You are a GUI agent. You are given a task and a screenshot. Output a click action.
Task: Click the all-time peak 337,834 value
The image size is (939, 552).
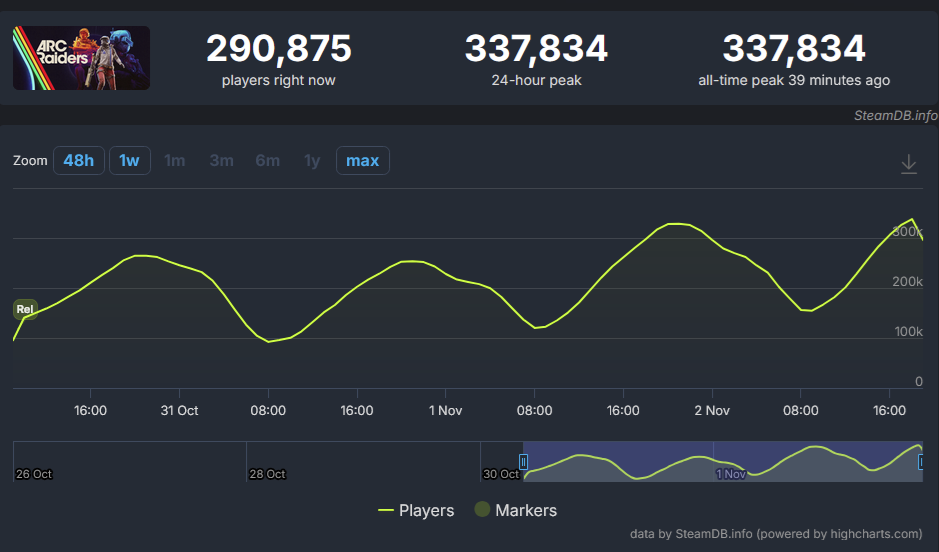click(793, 48)
